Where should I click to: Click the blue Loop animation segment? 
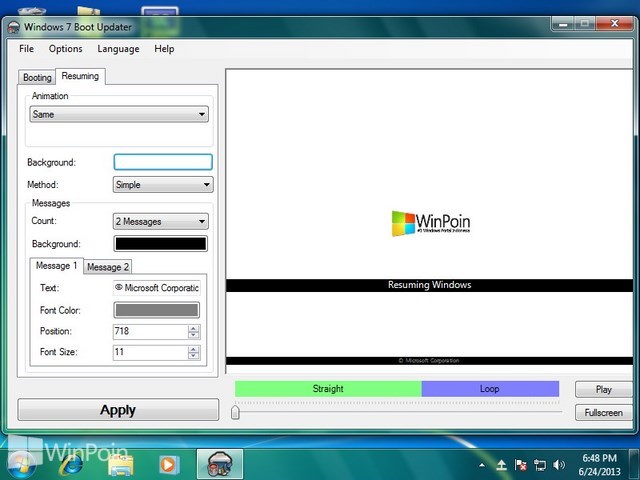490,389
